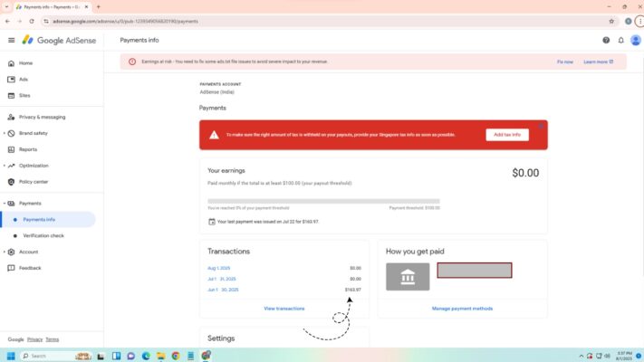Select Payments info in the sidebar
The image size is (644, 362).
coord(49,220)
